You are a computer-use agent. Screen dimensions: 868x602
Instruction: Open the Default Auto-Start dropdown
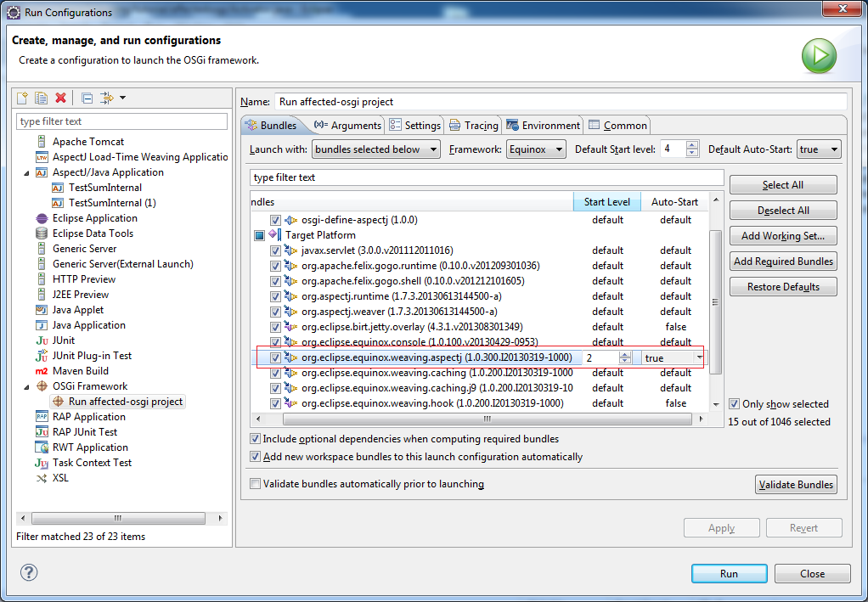click(x=819, y=149)
